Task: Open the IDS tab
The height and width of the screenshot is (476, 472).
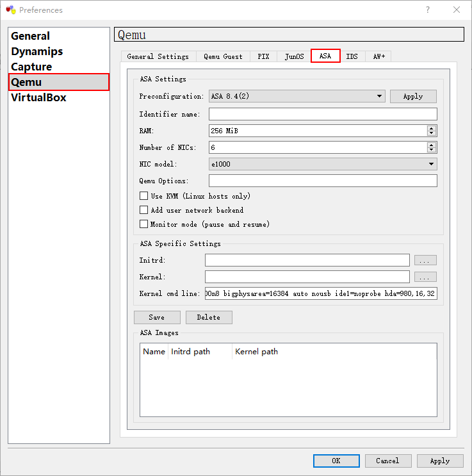Action: [352, 56]
